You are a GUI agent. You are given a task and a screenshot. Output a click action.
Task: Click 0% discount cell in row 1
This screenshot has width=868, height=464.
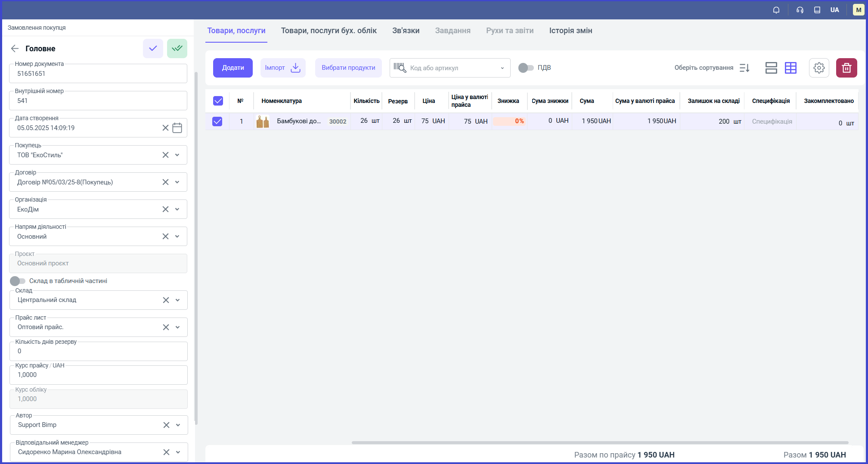[509, 121]
